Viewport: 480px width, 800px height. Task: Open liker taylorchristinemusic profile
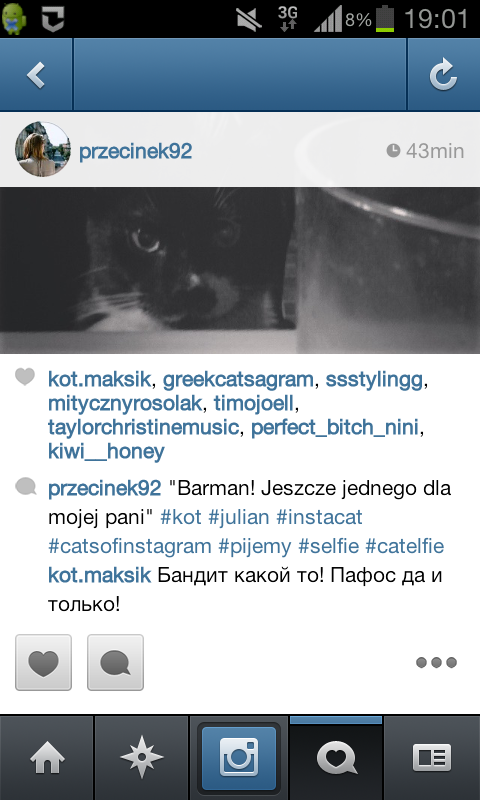click(x=143, y=428)
